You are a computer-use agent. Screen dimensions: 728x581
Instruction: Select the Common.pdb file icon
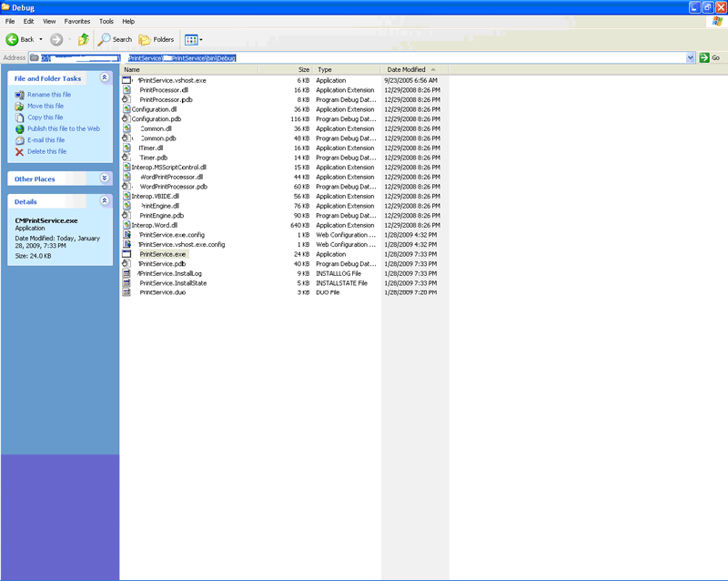point(126,138)
